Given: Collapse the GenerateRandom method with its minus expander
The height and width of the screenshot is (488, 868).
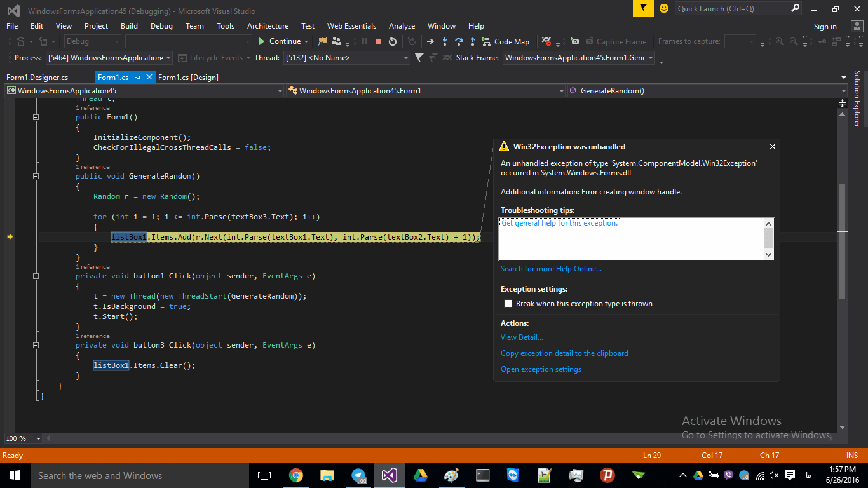Looking at the screenshot, I should [36, 176].
